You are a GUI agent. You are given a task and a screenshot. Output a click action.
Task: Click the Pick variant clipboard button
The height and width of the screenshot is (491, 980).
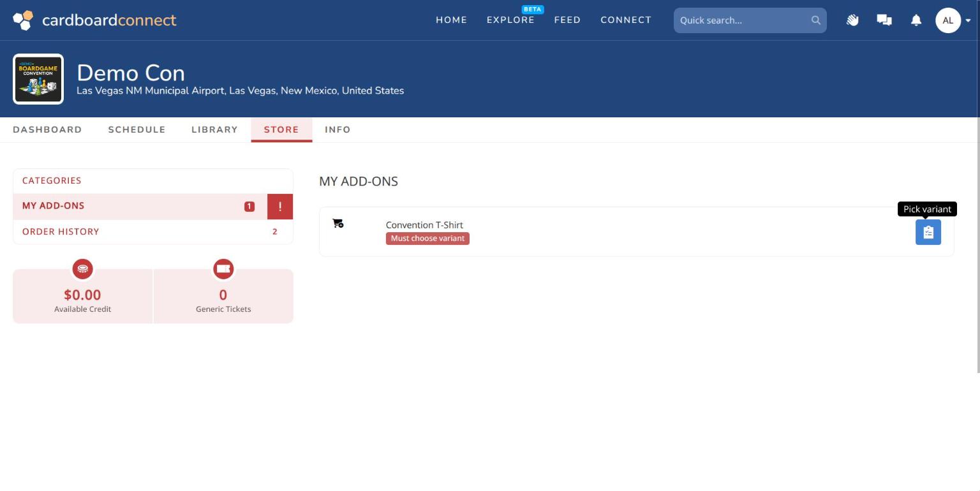point(928,232)
